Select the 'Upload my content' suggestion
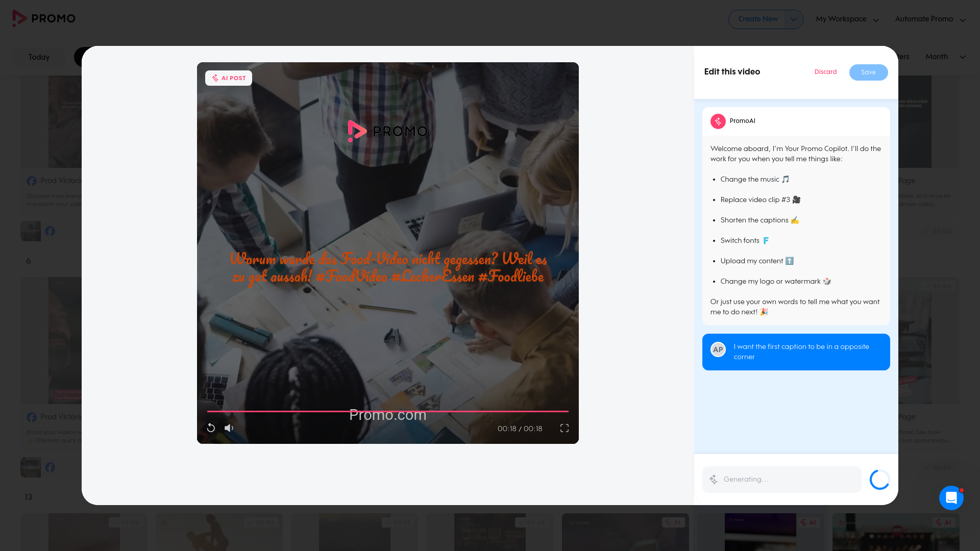Viewport: 980px width, 551px height. tap(757, 261)
